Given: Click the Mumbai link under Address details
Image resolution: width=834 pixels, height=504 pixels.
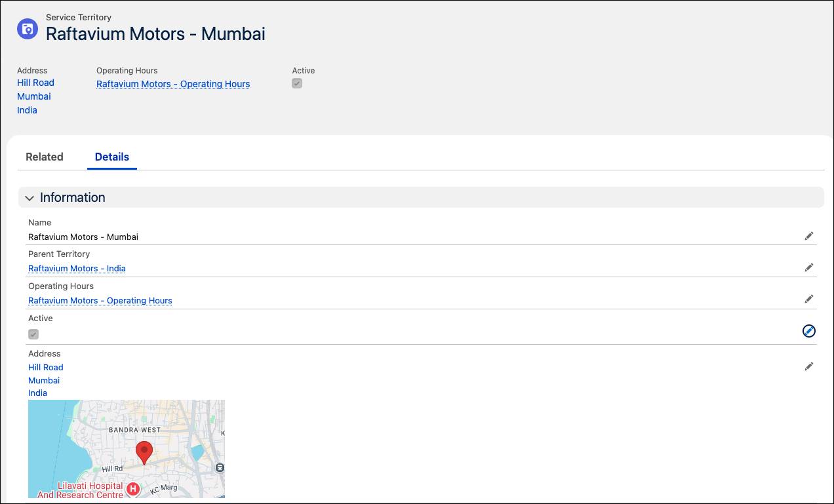Looking at the screenshot, I should (x=43, y=380).
